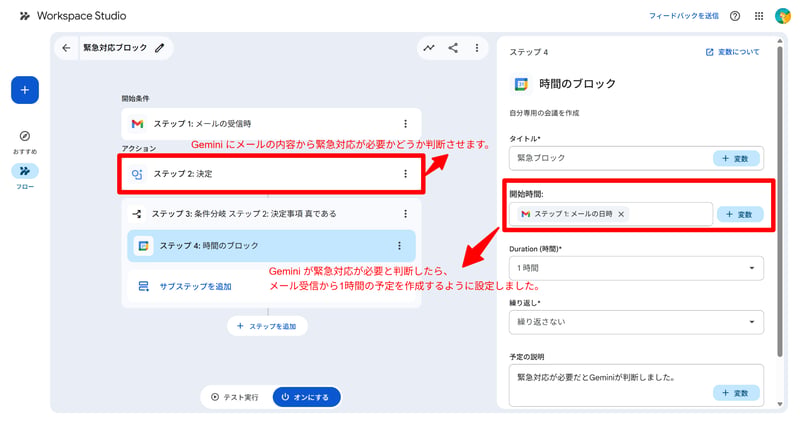Viewport: 800px width, 425px height.
Task: Select the フロー sidebar icon
Action: click(x=24, y=171)
